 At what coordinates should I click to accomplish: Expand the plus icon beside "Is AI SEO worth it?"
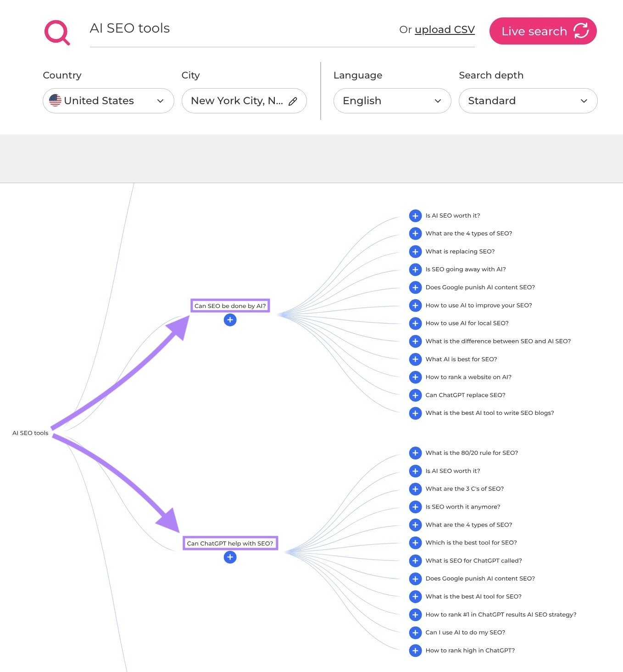point(415,215)
